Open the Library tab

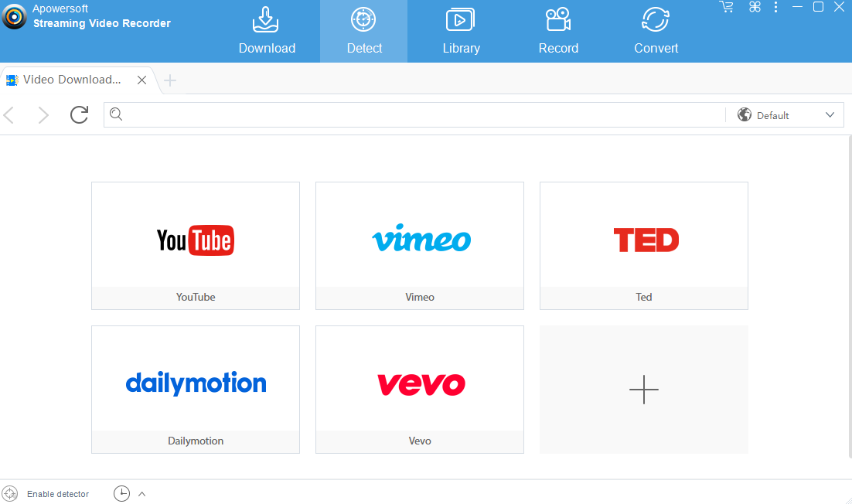[461, 32]
